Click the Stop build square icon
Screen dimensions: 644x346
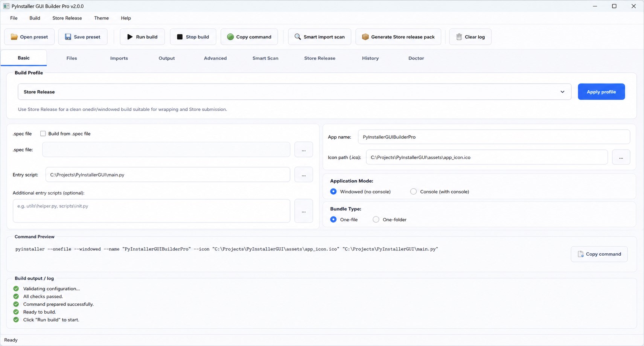click(180, 37)
